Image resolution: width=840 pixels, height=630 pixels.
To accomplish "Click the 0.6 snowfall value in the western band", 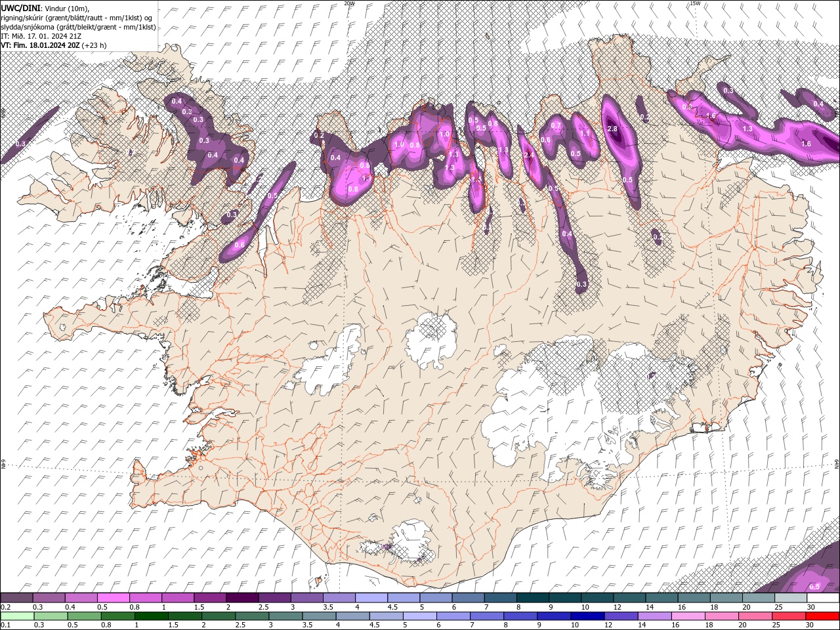I will tap(240, 245).
